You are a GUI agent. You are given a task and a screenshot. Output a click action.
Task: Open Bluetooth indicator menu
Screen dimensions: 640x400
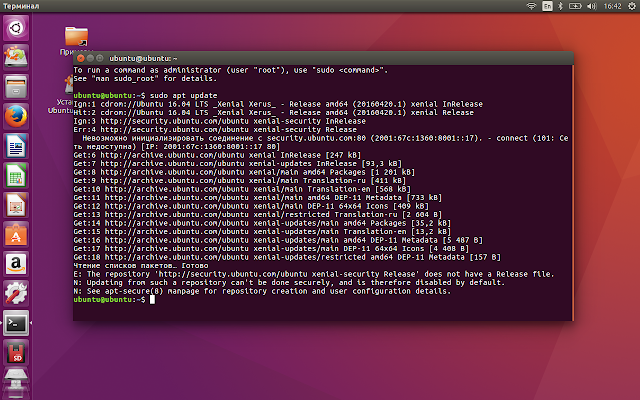point(560,6)
